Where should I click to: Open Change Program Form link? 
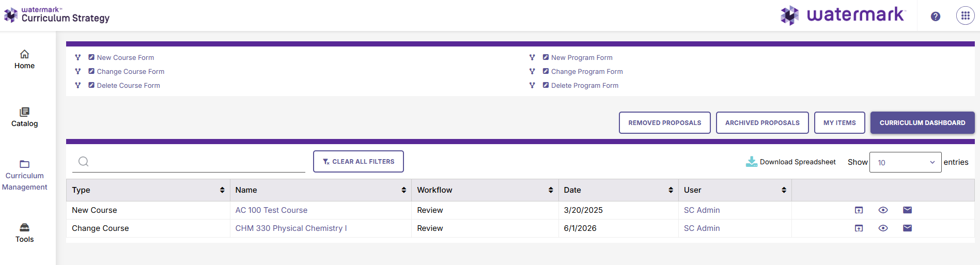[587, 71]
